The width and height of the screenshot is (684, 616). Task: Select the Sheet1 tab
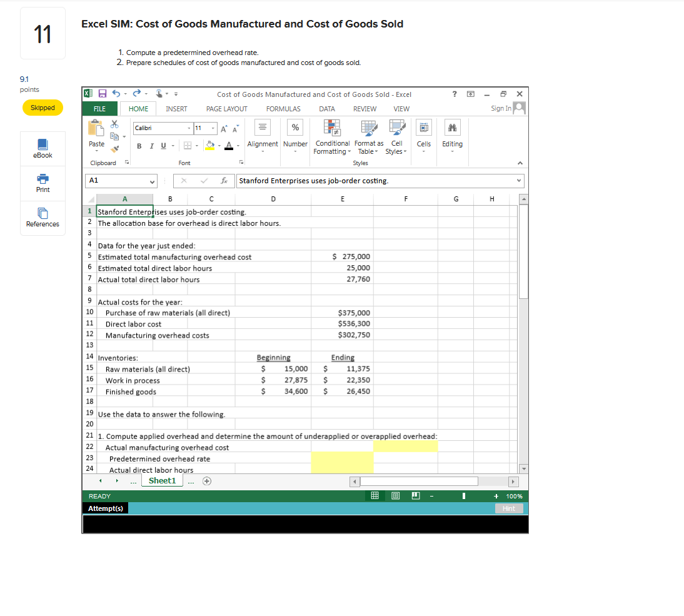pyautogui.click(x=162, y=481)
